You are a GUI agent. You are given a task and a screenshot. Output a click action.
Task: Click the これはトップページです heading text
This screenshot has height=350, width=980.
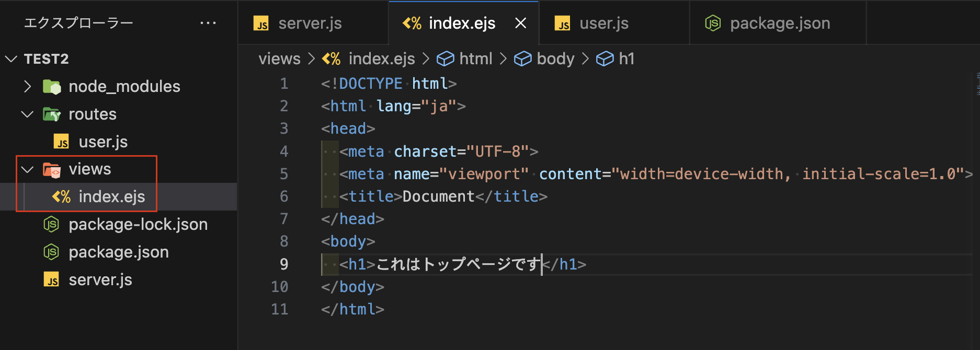coord(458,264)
